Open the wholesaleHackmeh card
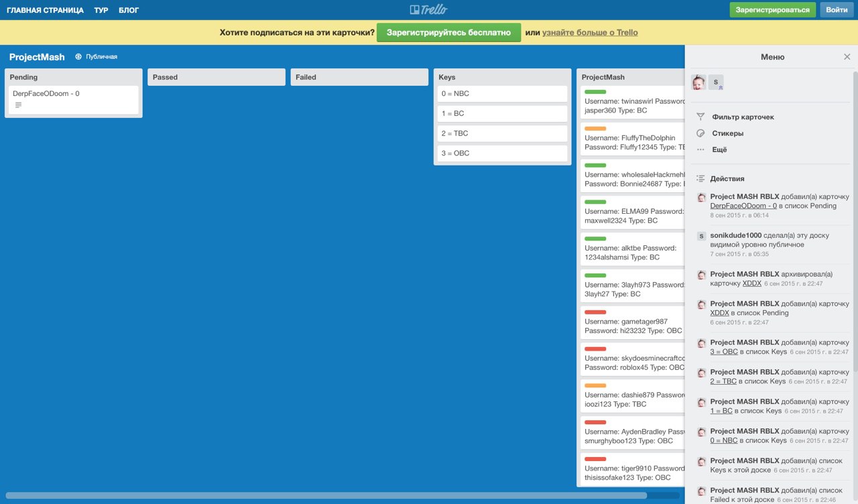 (x=632, y=175)
